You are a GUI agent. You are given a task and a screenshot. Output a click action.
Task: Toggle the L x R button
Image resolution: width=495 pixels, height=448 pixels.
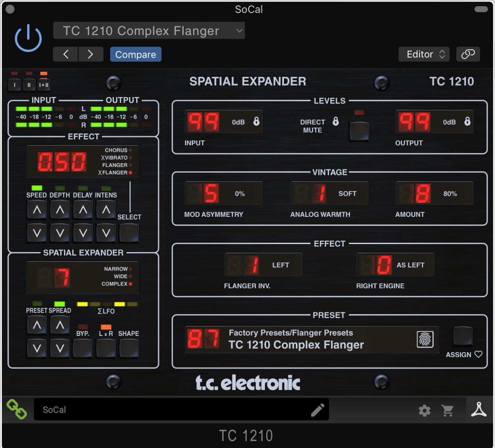coord(106,348)
